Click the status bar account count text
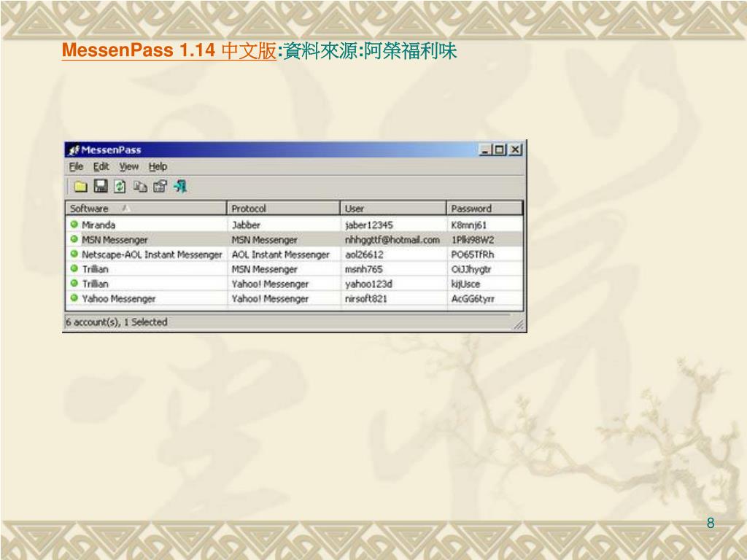Image resolution: width=747 pixels, height=560 pixels. (117, 322)
